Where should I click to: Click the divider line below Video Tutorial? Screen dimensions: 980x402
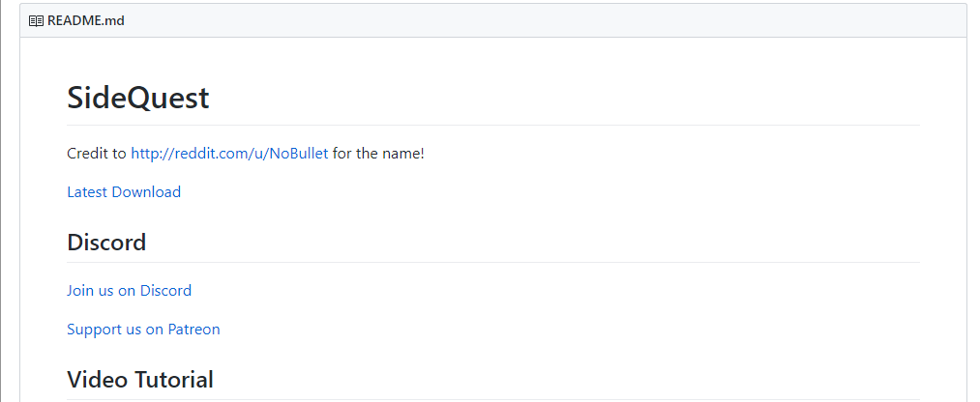[x=493, y=399]
